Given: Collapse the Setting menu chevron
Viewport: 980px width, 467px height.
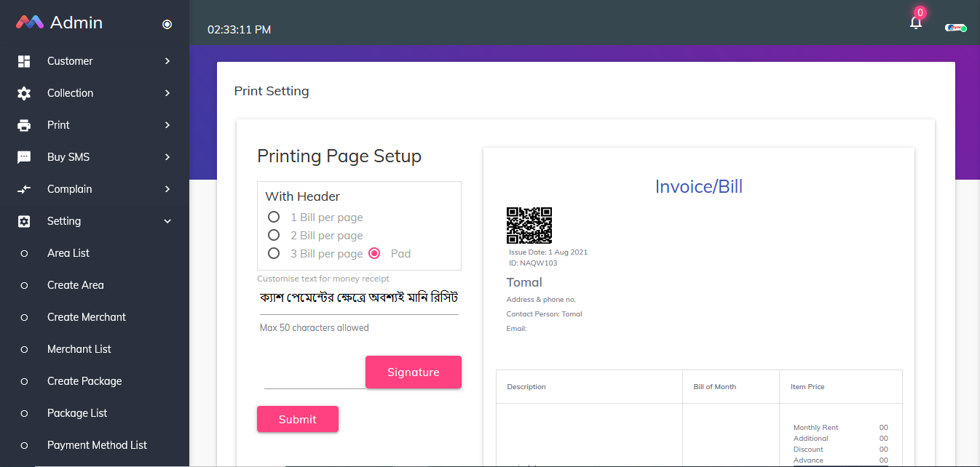Looking at the screenshot, I should point(167,221).
